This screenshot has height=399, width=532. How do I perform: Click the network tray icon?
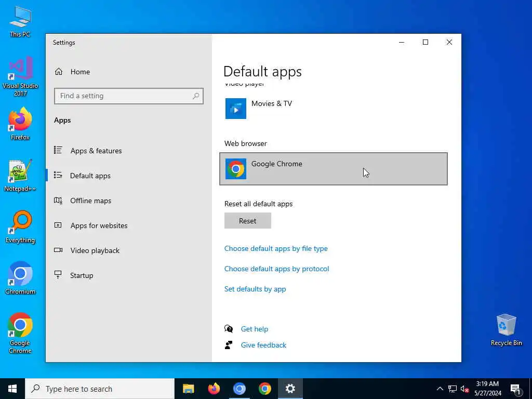point(453,389)
